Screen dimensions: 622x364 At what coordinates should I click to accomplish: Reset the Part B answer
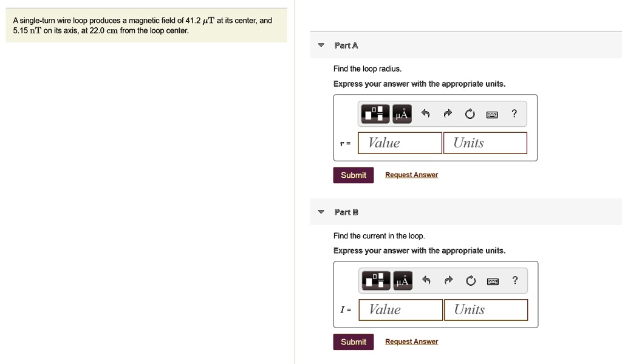(470, 280)
